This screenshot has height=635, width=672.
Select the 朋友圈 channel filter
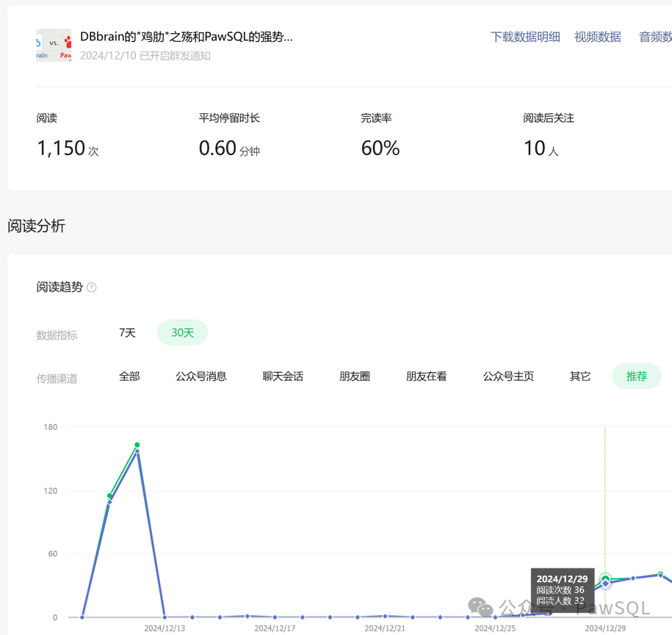(x=355, y=376)
